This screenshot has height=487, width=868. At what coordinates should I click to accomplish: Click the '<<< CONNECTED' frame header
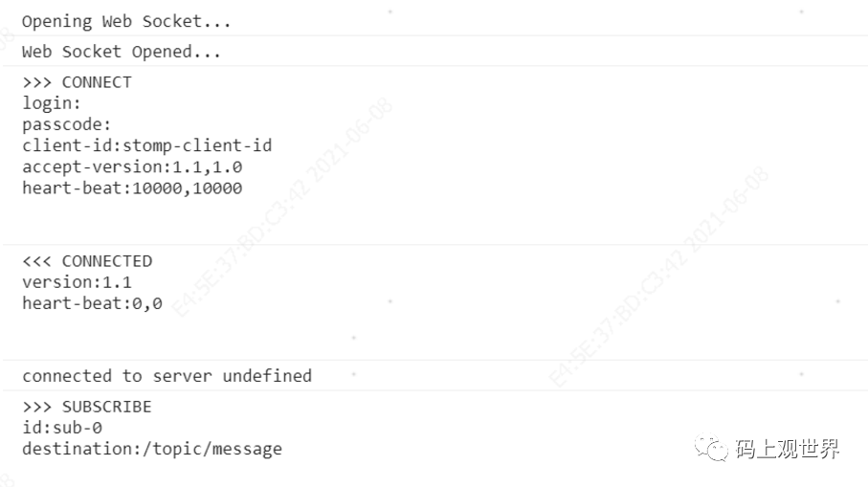87,261
